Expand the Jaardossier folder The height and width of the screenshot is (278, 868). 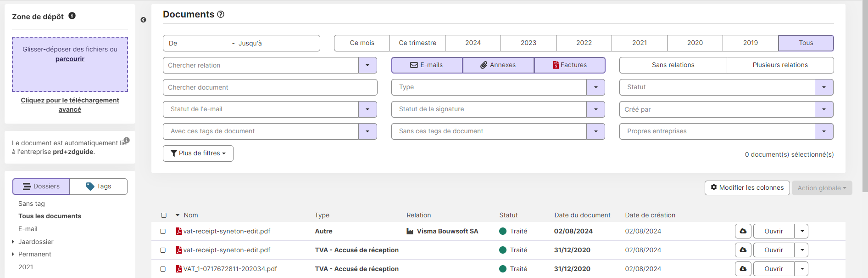[13, 242]
